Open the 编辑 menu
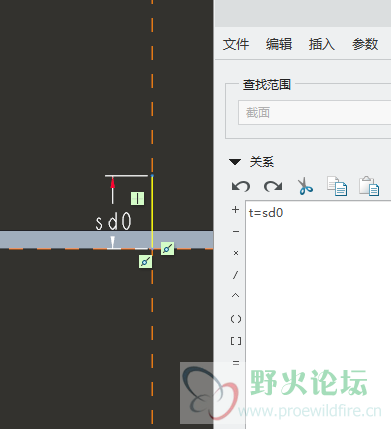This screenshot has width=391, height=429. coord(279,44)
